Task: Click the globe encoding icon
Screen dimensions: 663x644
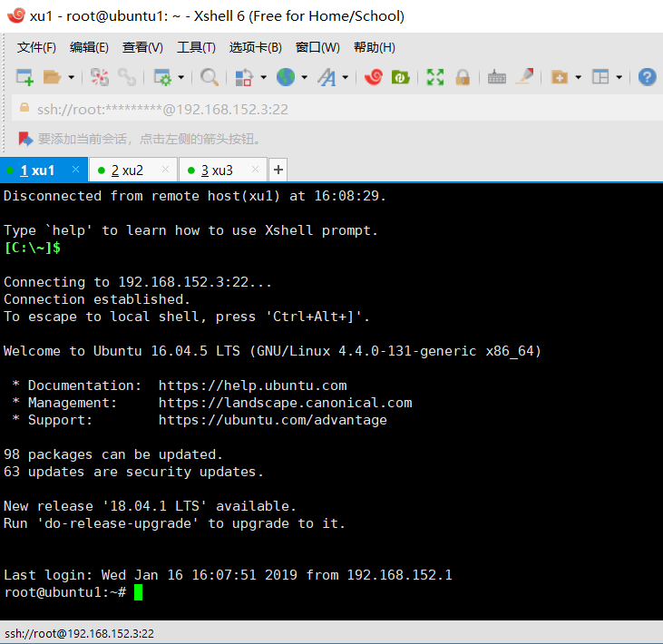Action: coord(286,77)
